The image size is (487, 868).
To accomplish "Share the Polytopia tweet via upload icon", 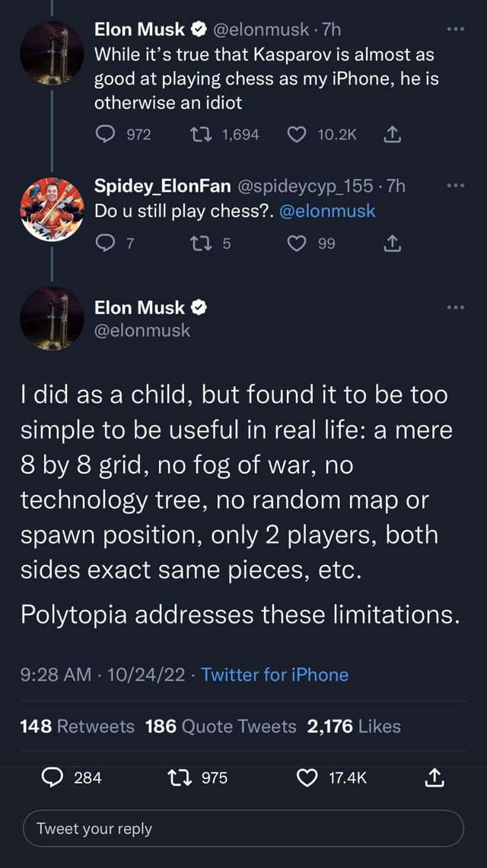I will [434, 777].
